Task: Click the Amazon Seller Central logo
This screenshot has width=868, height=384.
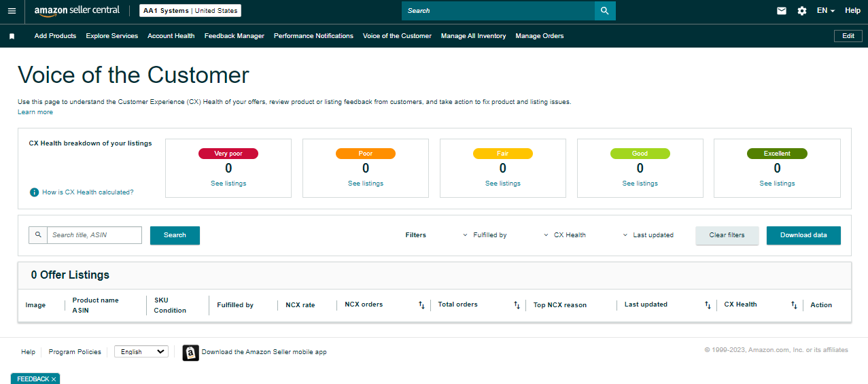Action: tap(77, 11)
